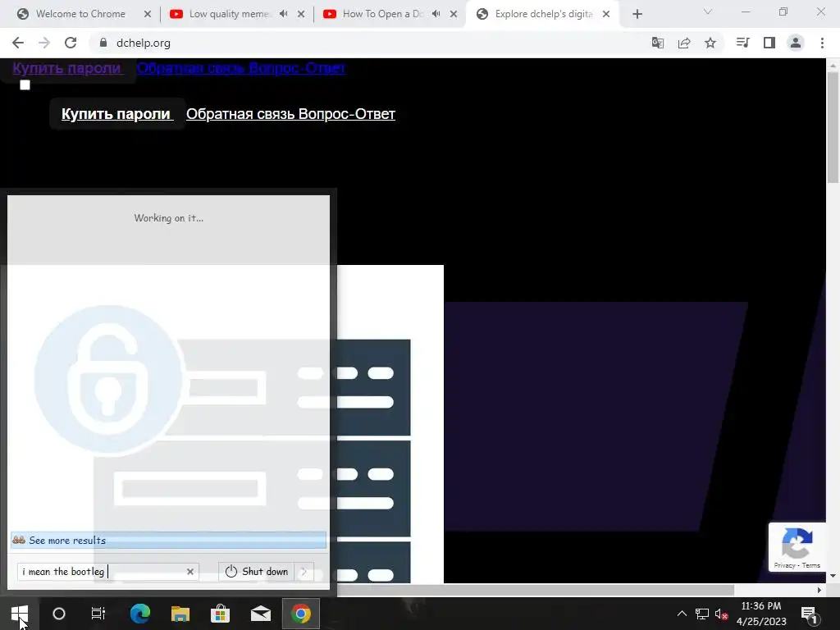
Task: Open Task View on the taskbar
Action: (x=98, y=614)
